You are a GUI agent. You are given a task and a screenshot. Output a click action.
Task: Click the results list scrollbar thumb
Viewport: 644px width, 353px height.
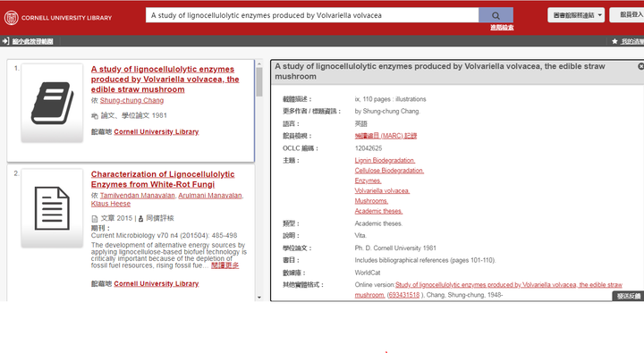click(x=259, y=82)
